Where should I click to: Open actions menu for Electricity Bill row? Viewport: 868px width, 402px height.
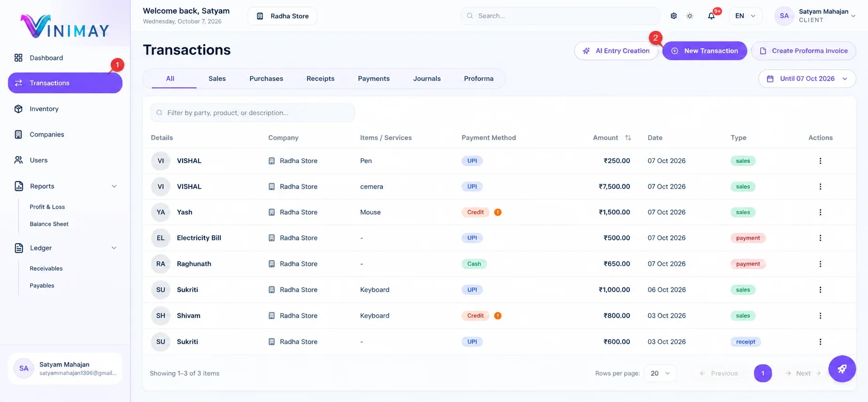(x=820, y=238)
